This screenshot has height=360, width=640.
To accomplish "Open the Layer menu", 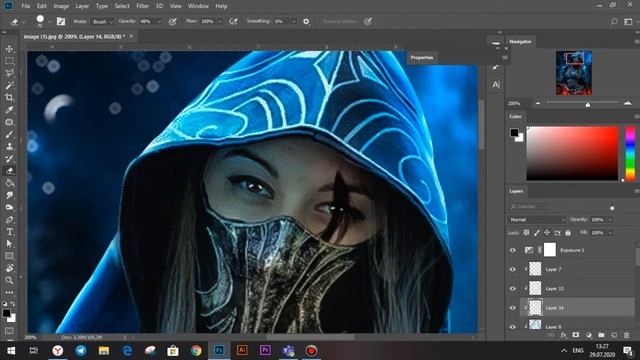I will pyautogui.click(x=82, y=6).
